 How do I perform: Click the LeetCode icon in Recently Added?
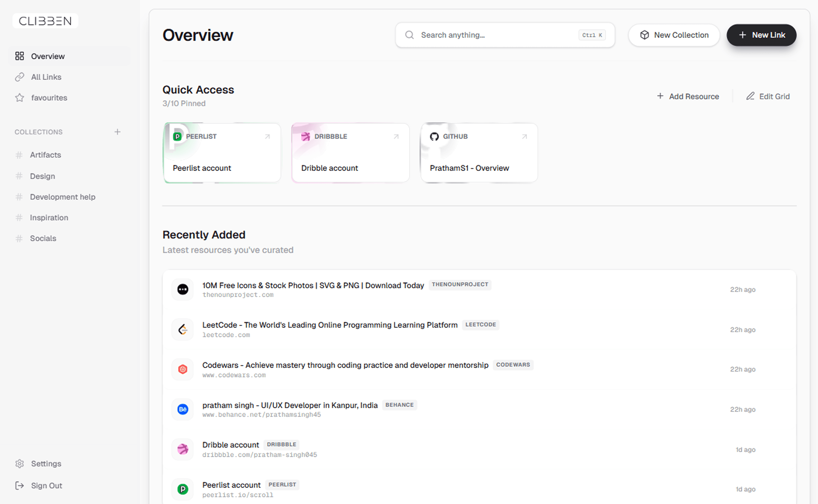182,329
